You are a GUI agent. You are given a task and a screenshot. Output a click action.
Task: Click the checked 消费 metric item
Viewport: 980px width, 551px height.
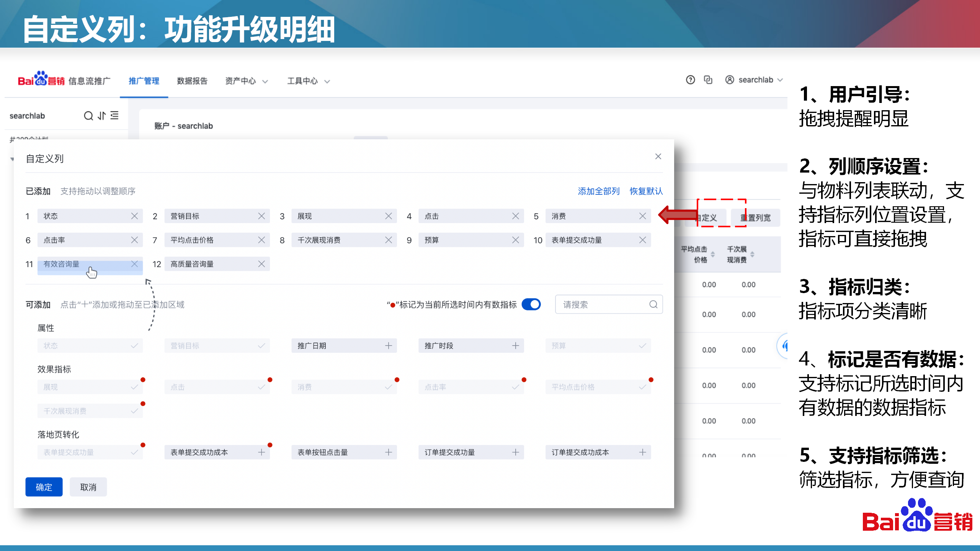tap(344, 387)
